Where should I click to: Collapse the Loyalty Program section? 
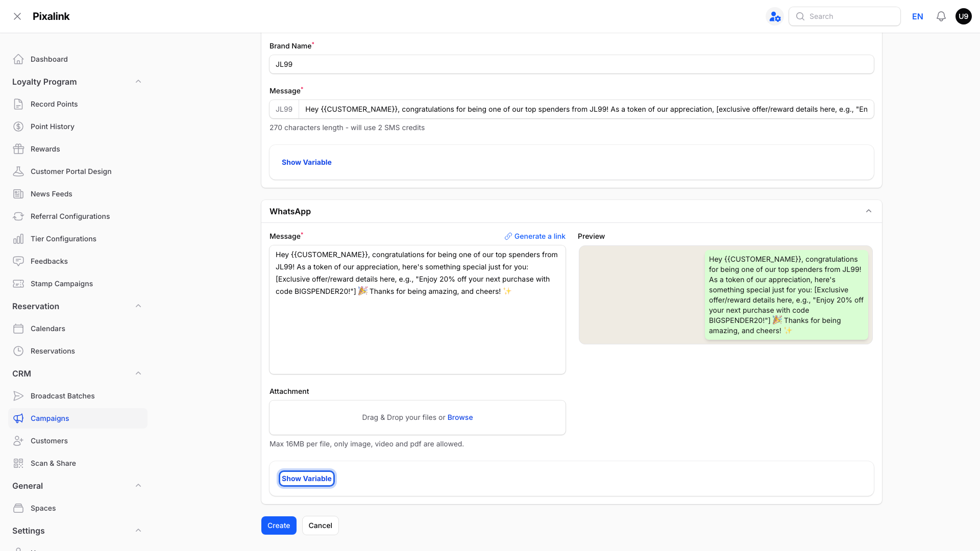tap(138, 82)
